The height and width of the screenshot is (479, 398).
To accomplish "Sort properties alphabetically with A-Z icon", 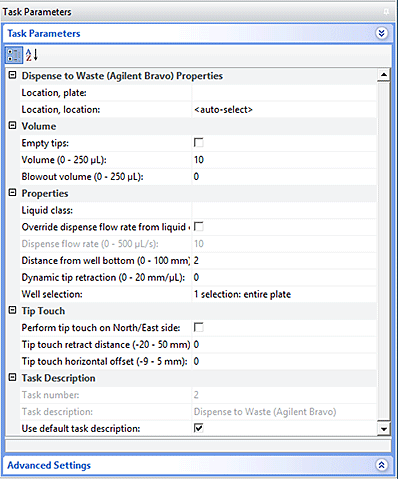I will click(x=32, y=55).
